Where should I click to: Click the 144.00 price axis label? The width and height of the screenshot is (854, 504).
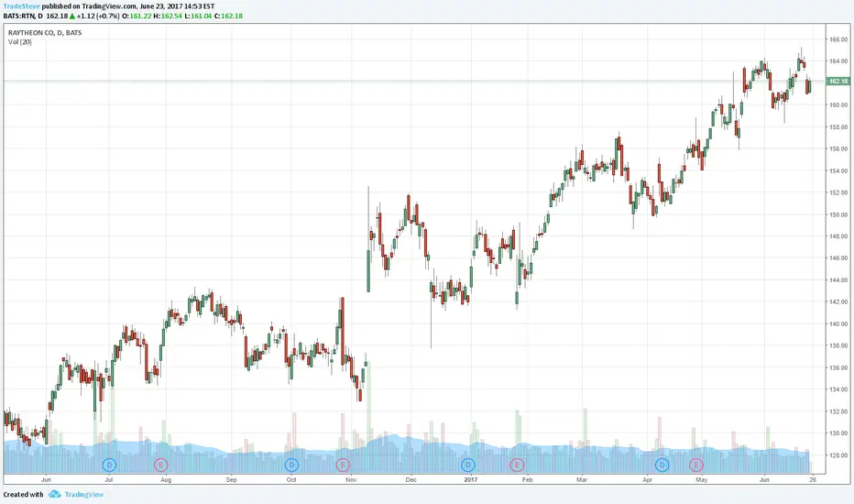[838, 280]
